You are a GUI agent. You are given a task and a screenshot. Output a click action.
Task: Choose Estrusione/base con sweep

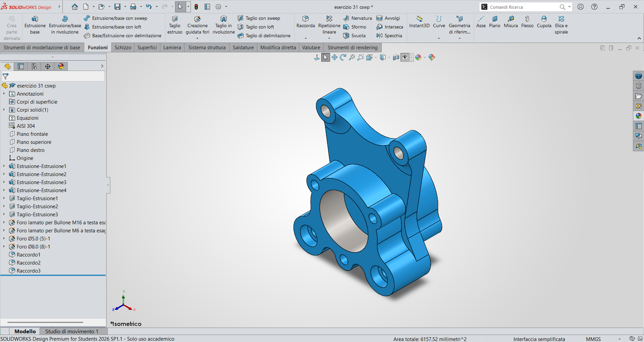[x=115, y=18]
